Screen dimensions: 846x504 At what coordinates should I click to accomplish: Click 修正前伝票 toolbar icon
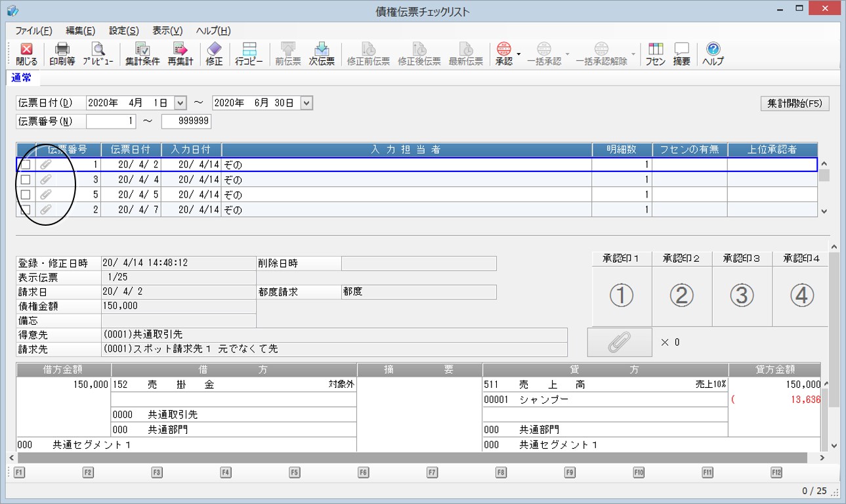tap(368, 54)
